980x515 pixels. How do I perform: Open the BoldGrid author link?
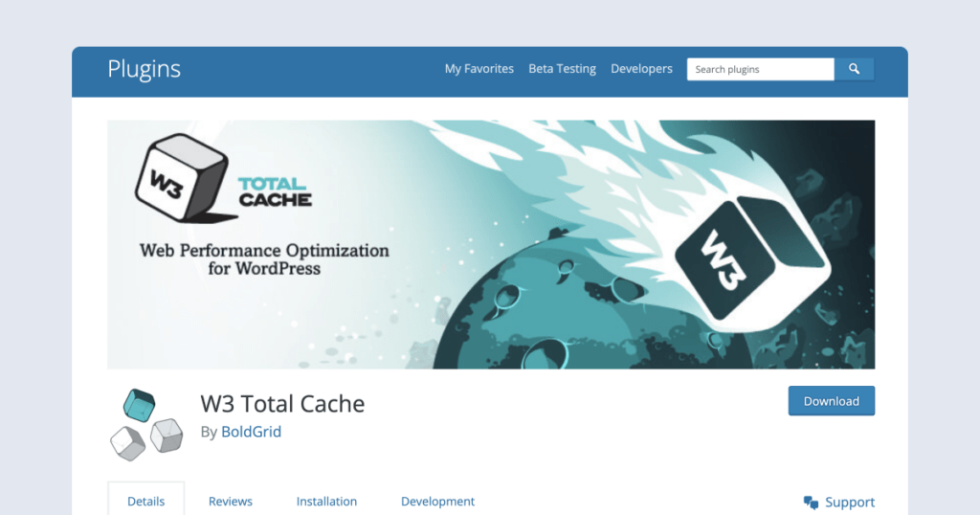[x=252, y=432]
